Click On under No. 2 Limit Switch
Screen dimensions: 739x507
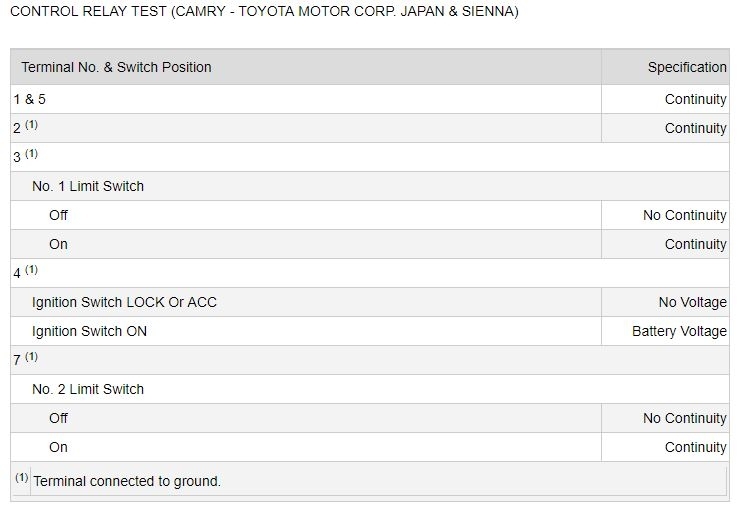pyautogui.click(x=58, y=447)
